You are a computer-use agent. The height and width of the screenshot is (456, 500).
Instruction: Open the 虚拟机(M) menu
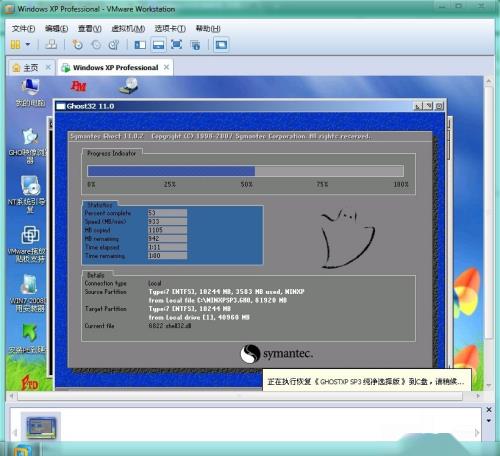click(128, 29)
